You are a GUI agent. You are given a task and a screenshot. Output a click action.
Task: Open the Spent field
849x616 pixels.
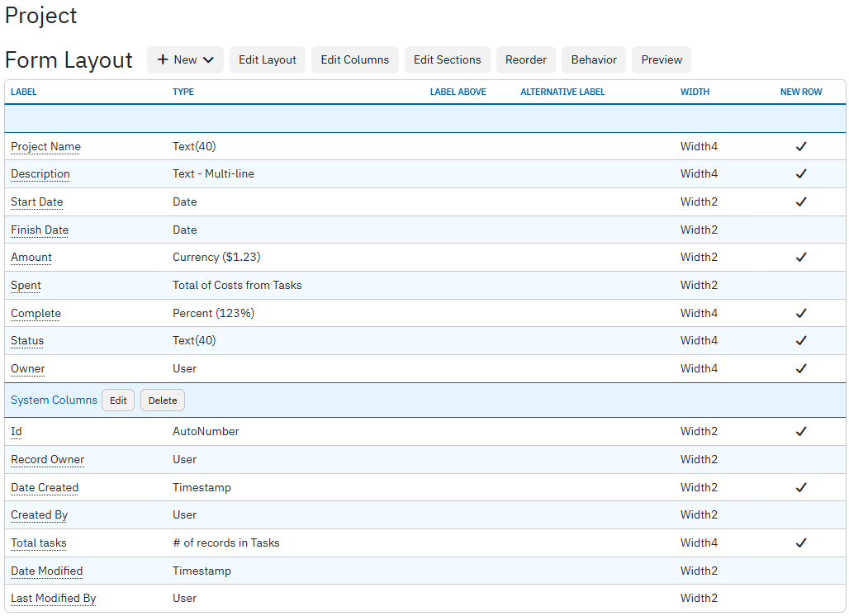click(26, 285)
